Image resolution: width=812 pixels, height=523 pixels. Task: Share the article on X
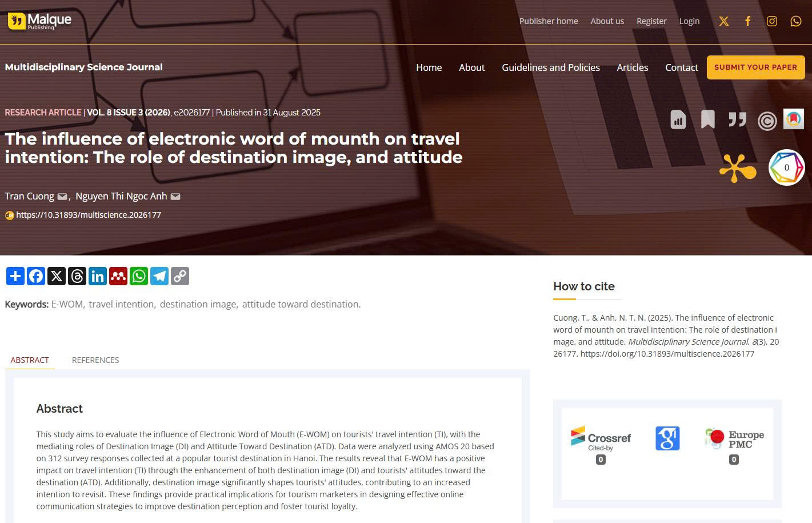click(56, 276)
